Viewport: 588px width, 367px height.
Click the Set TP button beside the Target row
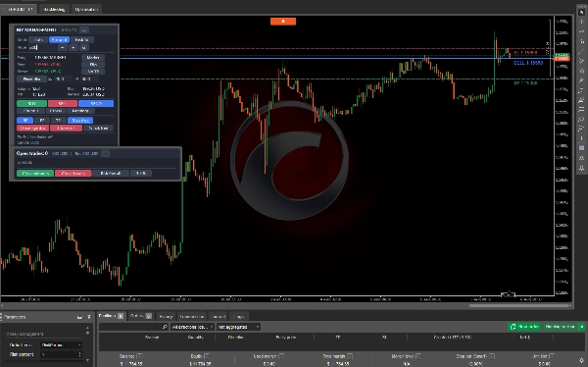tap(93, 71)
